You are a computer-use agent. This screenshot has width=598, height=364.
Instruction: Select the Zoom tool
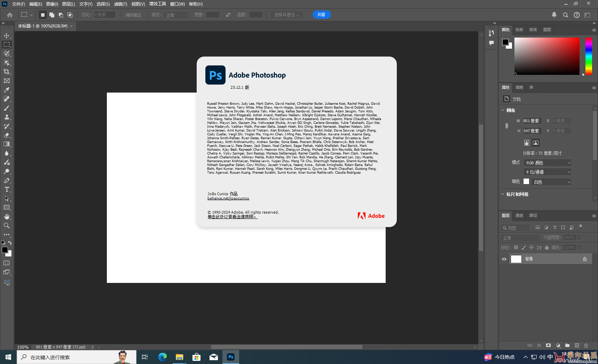(x=7, y=225)
